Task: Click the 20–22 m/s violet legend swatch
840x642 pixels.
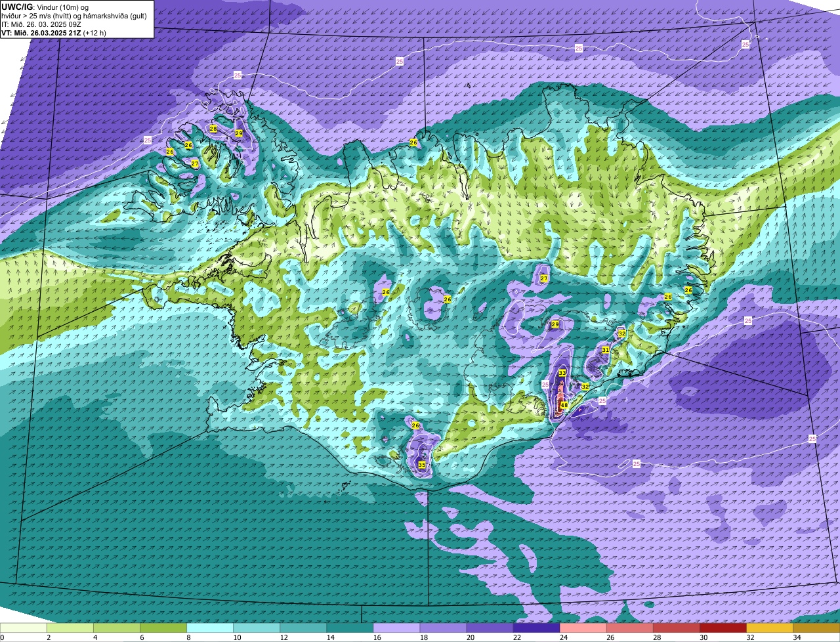Action: [490, 628]
